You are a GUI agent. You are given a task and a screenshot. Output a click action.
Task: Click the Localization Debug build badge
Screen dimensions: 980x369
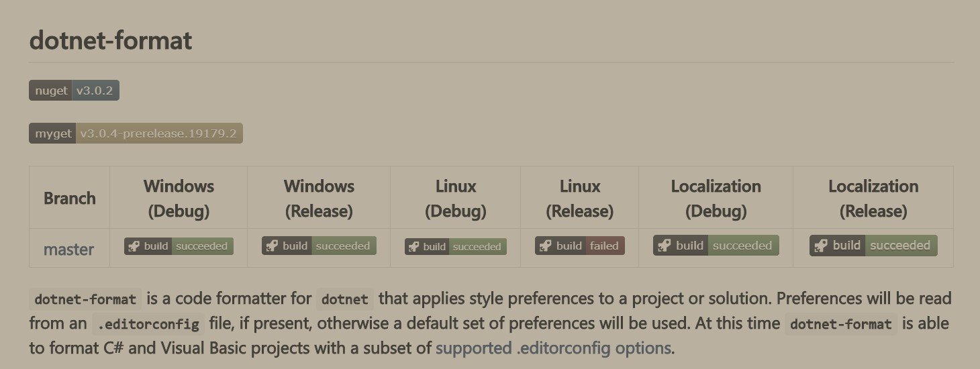[716, 246]
